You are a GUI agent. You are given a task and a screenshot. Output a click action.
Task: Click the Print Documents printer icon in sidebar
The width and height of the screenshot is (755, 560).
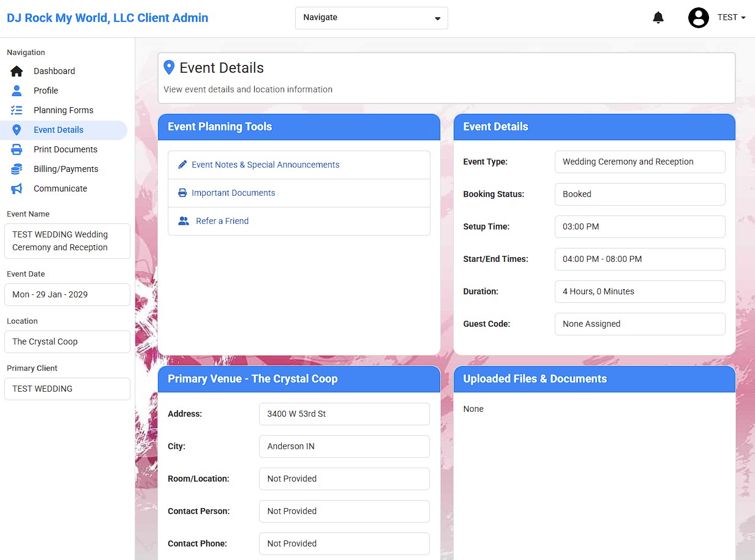pyautogui.click(x=17, y=149)
